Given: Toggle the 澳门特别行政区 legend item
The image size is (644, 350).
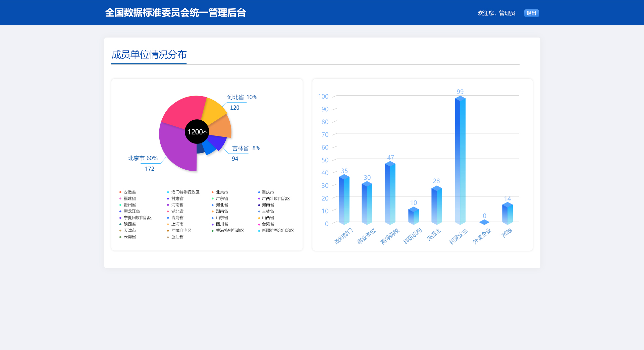Looking at the screenshot, I should click(x=185, y=192).
